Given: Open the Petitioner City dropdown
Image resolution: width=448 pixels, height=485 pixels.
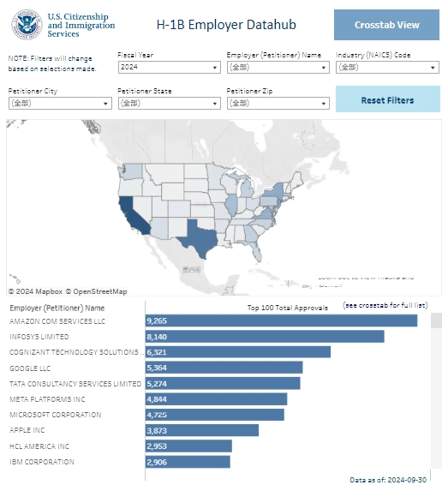Looking at the screenshot, I should pos(60,104).
